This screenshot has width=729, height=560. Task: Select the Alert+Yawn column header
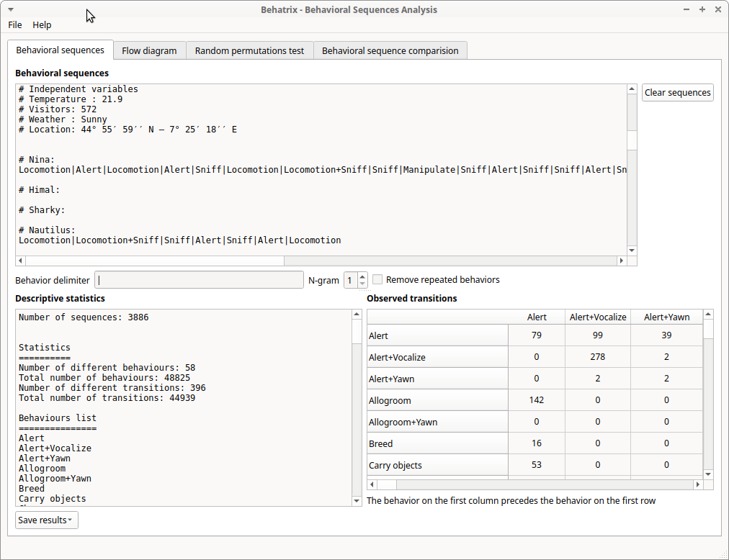[x=667, y=317]
